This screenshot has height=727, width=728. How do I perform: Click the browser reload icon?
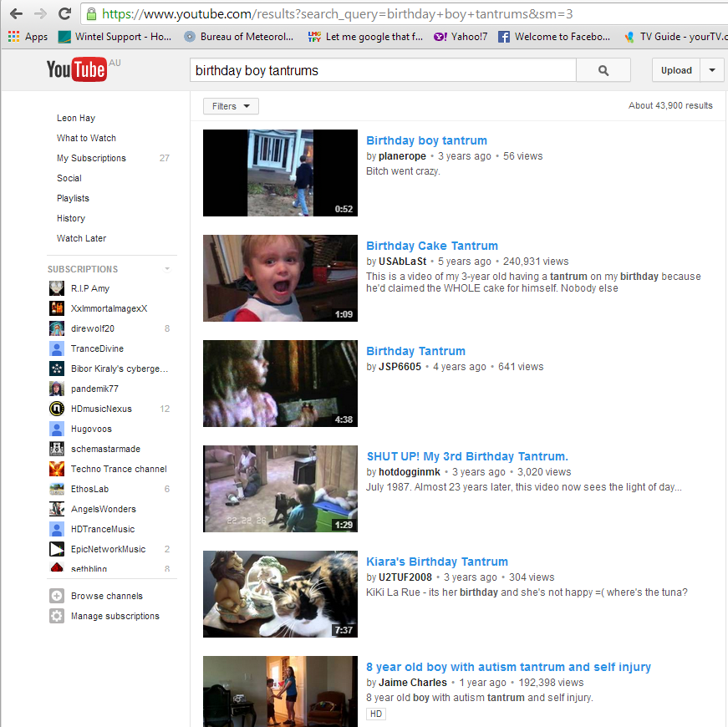pyautogui.click(x=64, y=14)
